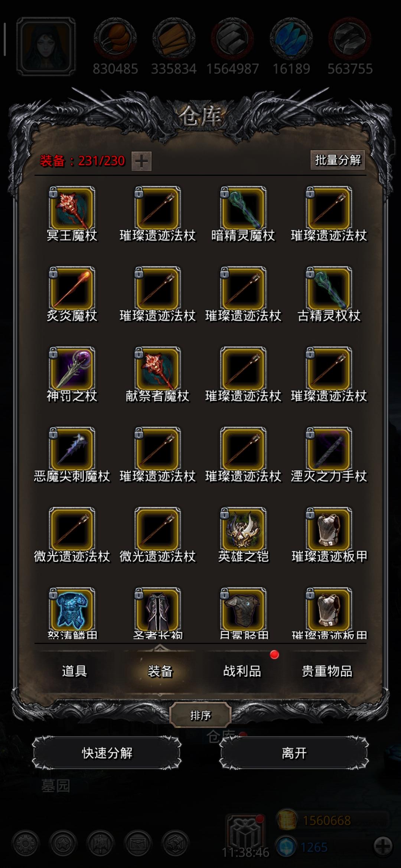Viewport: 401px width, 868px height.
Task: Choose the 湮灭之力手杖 dark staff
Action: pos(329,449)
